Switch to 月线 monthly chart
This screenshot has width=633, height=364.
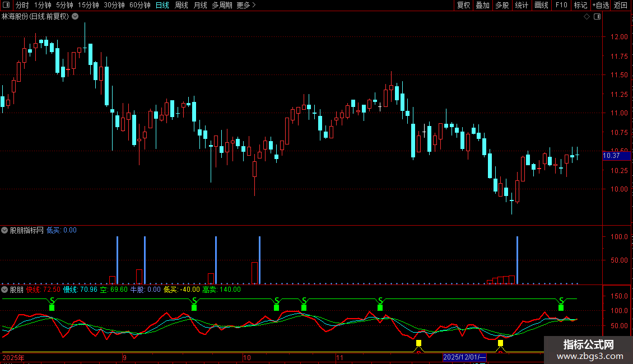coord(200,5)
